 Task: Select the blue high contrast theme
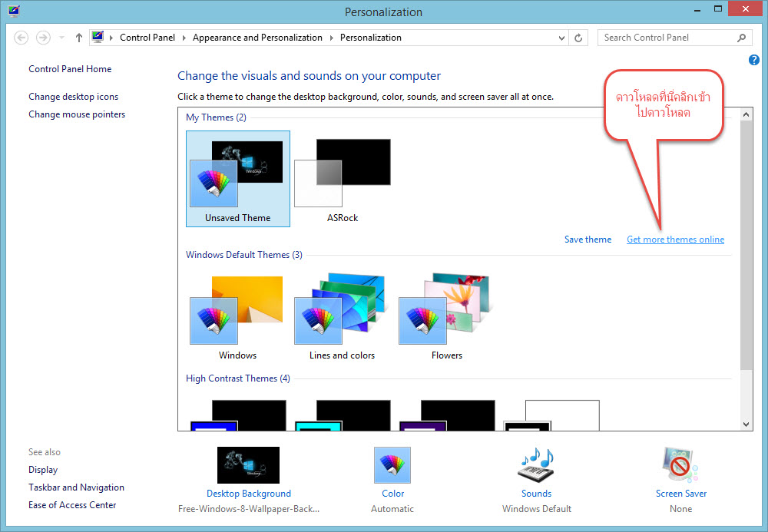[238, 415]
